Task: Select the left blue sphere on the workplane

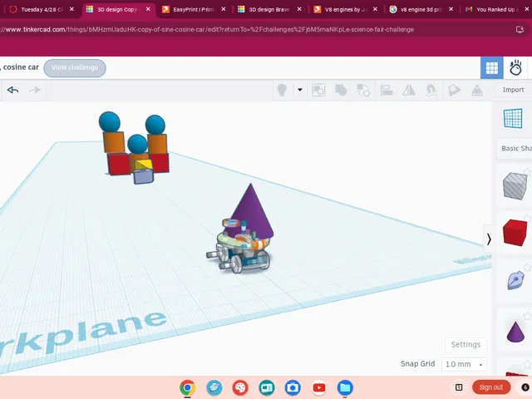Action: click(109, 121)
